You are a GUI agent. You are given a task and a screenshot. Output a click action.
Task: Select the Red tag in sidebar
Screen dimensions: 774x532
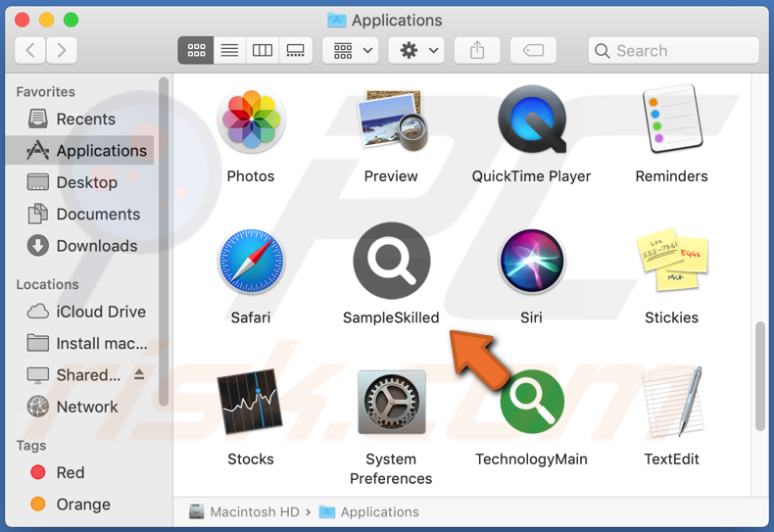[79, 473]
